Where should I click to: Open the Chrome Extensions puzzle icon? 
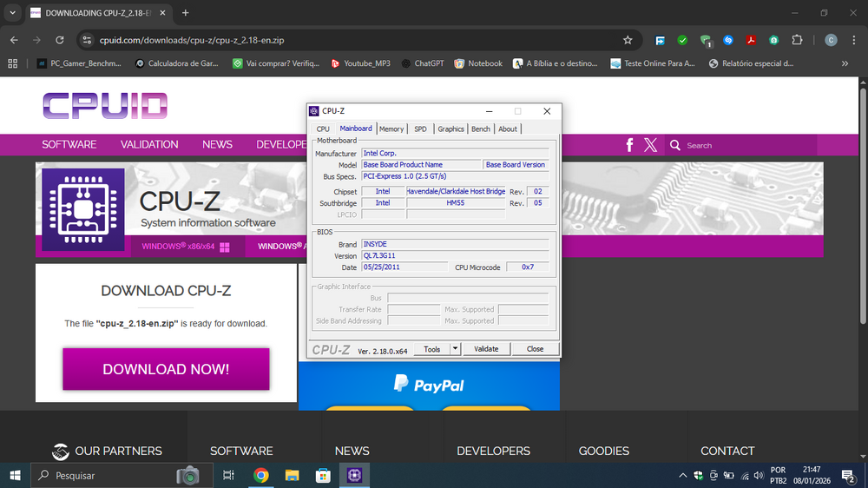tap(796, 40)
